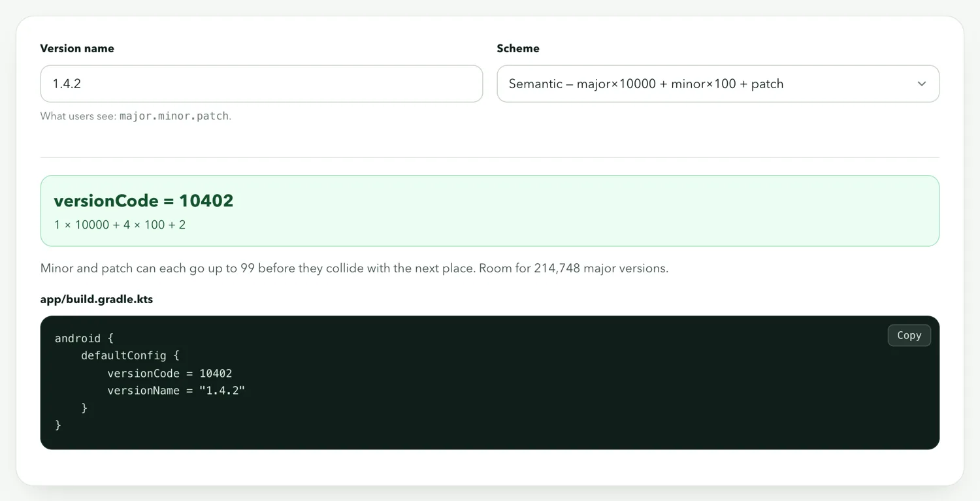Click the "Scheme" label

point(518,48)
